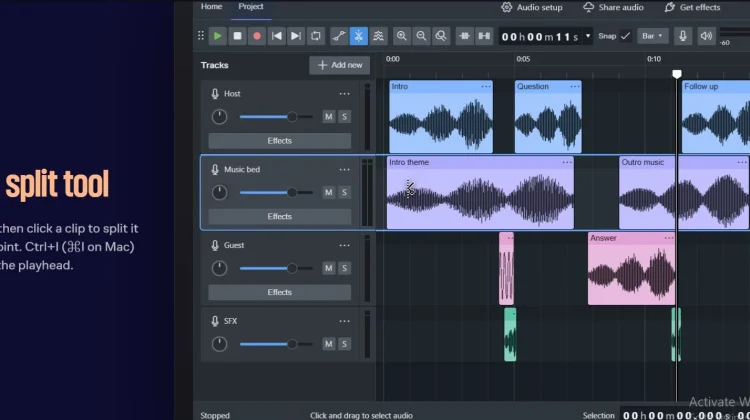Open Host track options menu
This screenshot has width=750, height=420.
[344, 94]
